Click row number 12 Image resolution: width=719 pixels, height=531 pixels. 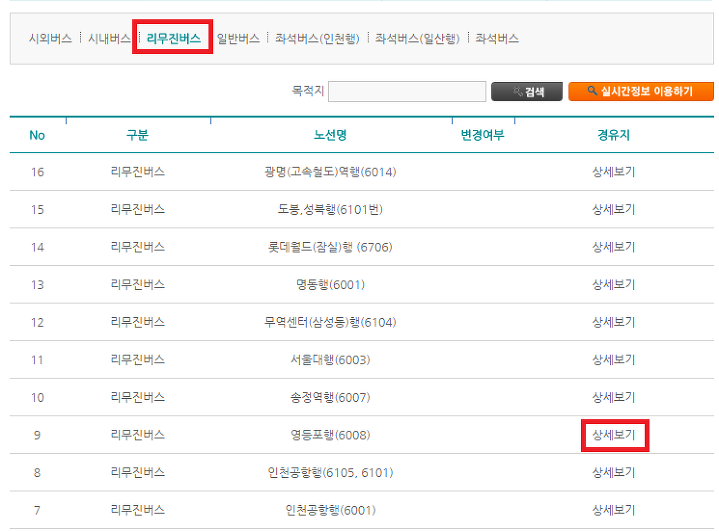(38, 323)
